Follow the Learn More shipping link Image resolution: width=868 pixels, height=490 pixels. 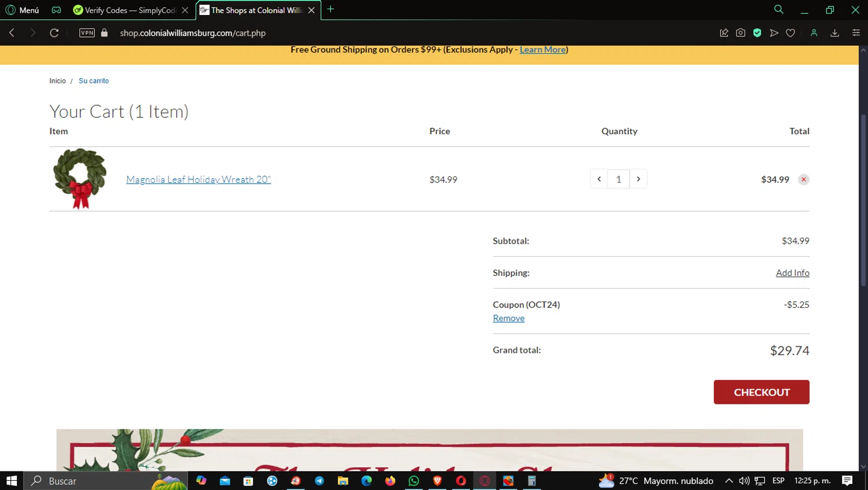[x=543, y=50]
